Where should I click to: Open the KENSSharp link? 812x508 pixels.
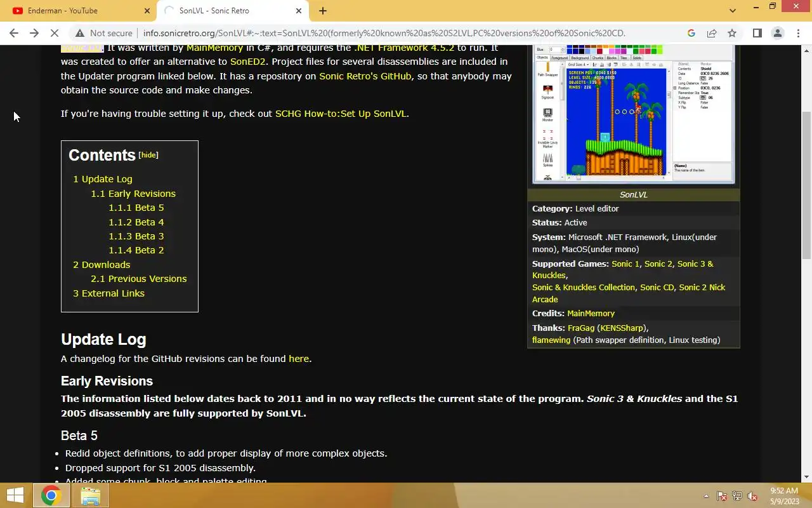(622, 328)
